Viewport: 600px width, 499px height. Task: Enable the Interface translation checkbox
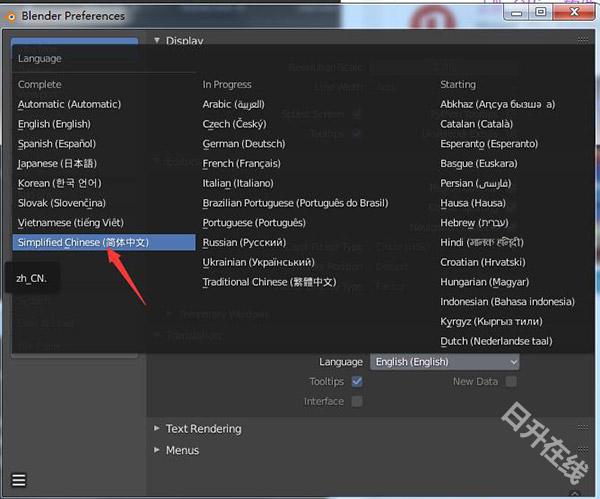tap(357, 401)
